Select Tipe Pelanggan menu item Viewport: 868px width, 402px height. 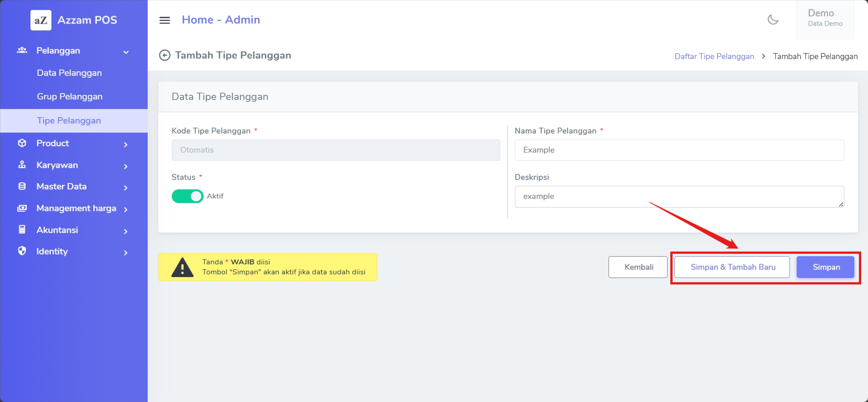pos(69,121)
